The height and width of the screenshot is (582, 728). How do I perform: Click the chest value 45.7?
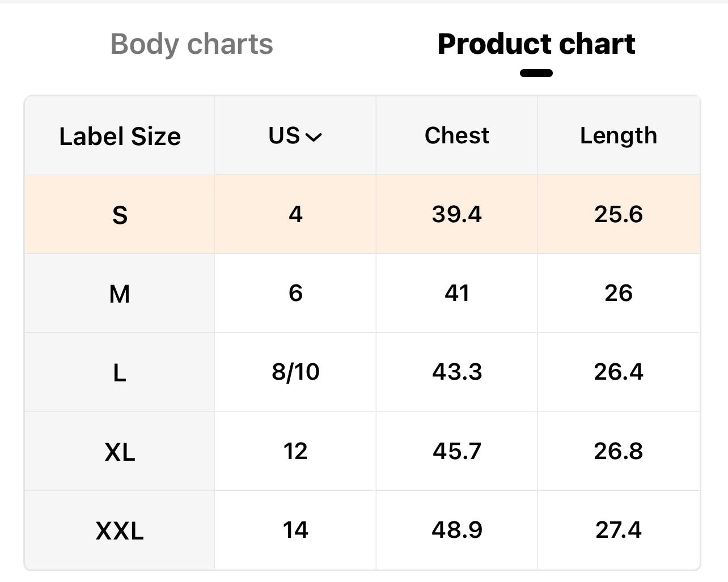[457, 451]
